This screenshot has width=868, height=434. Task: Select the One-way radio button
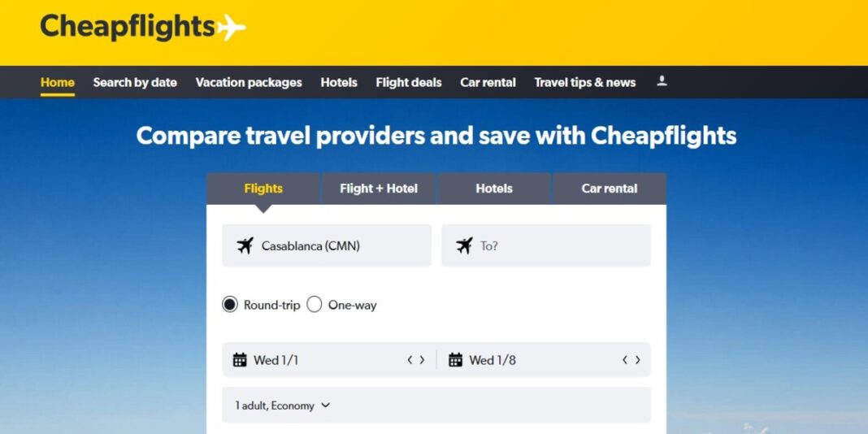point(315,305)
